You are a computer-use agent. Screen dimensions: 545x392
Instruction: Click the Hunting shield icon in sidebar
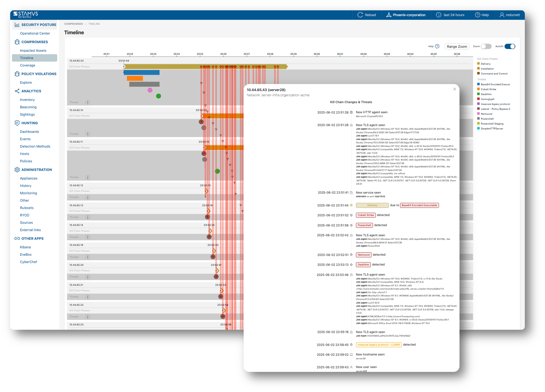click(x=17, y=123)
